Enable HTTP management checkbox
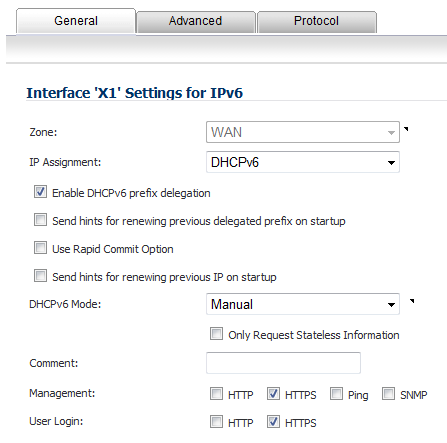Image resolution: width=447 pixels, height=443 pixels. (x=216, y=394)
